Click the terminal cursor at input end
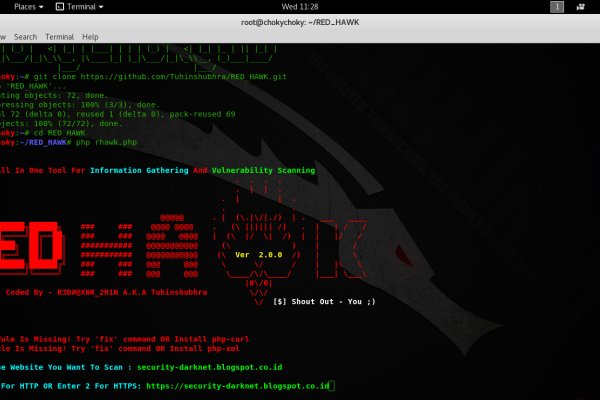This screenshot has height=400, width=600. click(x=332, y=385)
